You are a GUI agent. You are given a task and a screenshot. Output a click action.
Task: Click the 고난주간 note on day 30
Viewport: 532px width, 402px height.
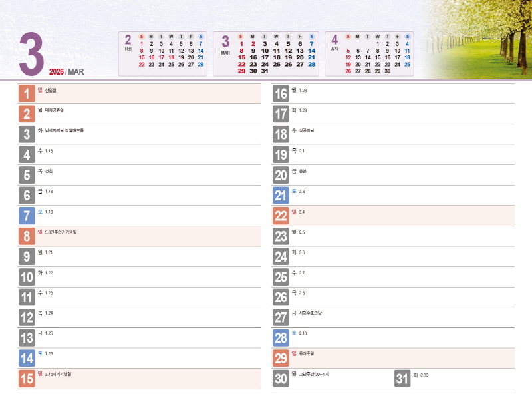click(314, 374)
